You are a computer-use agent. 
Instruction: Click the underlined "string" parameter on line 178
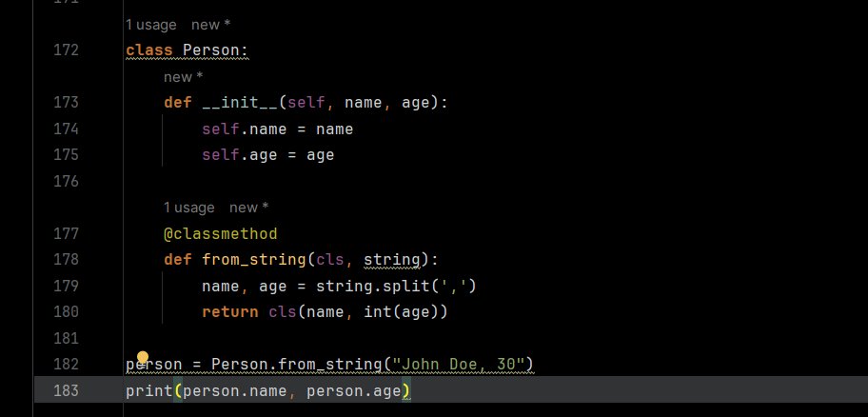[392, 259]
